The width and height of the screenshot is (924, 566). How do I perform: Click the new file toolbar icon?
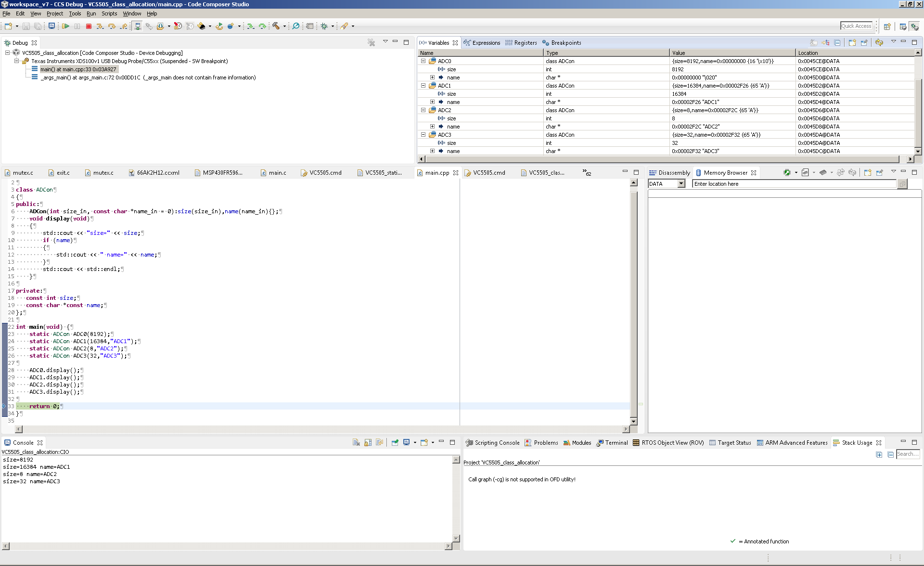8,26
